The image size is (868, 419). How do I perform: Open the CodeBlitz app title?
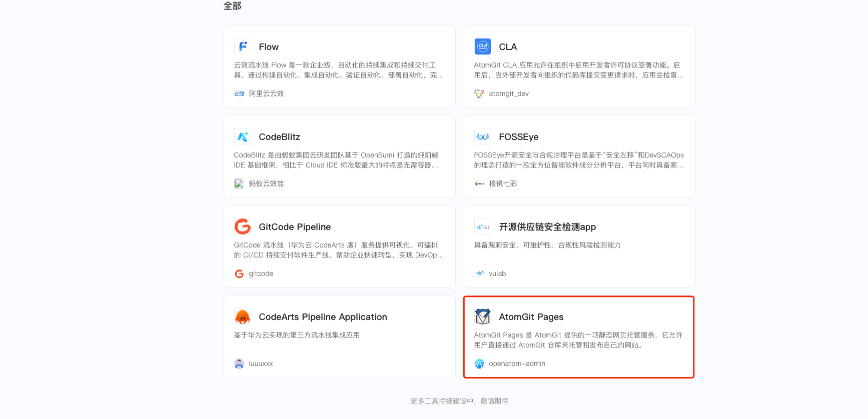coord(280,137)
